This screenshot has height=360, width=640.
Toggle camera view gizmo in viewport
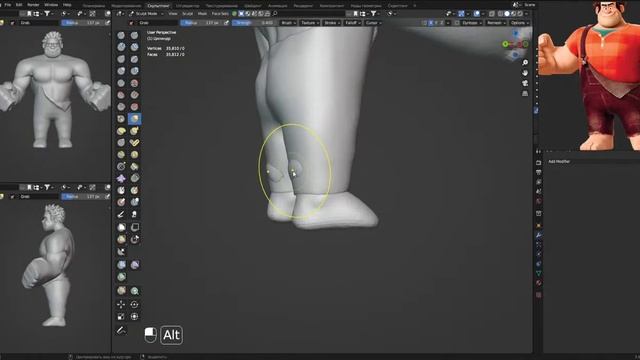525,83
